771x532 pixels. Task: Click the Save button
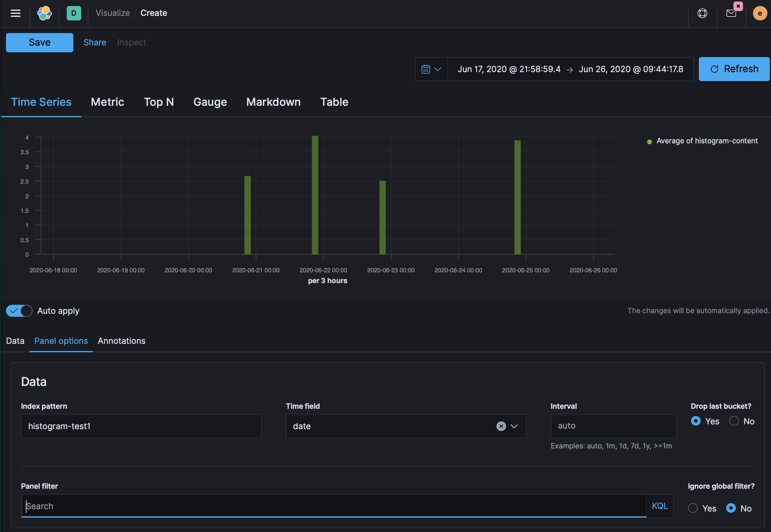pyautogui.click(x=40, y=42)
